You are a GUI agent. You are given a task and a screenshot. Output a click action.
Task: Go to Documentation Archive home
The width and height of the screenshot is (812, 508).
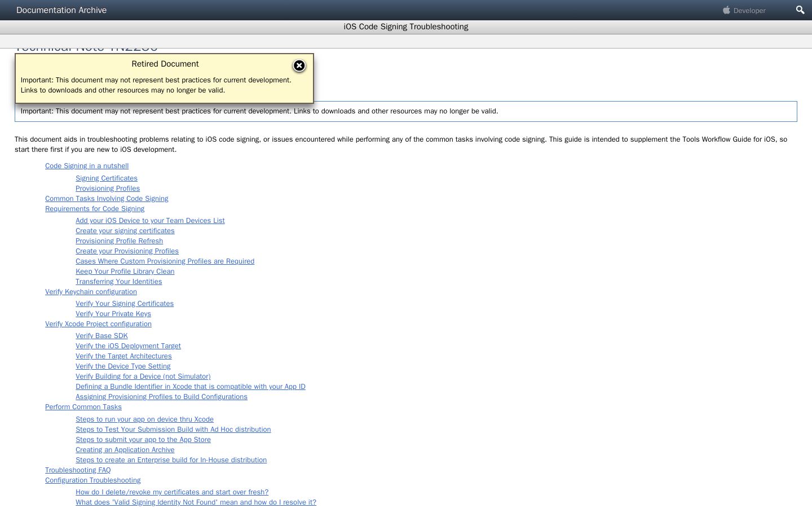(x=61, y=10)
